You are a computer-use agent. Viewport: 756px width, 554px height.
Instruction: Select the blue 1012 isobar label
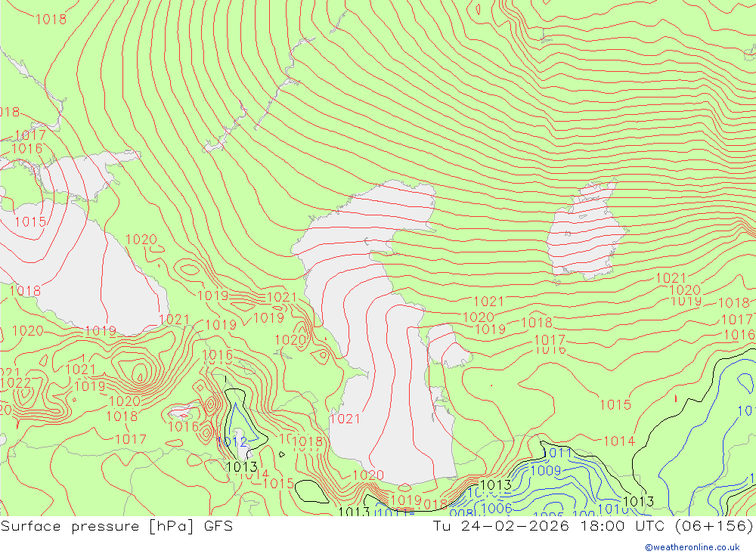232,441
